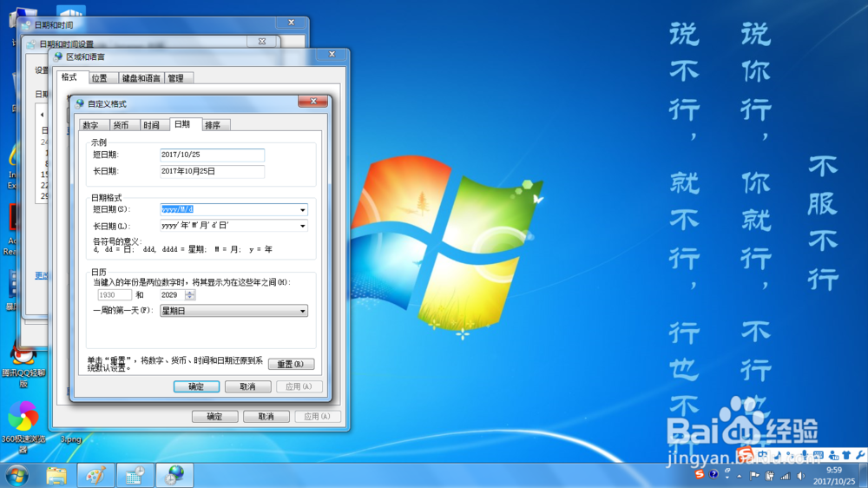868x488 pixels.
Task: Expand the 长日期 format dropdown arrow
Action: [x=302, y=226]
